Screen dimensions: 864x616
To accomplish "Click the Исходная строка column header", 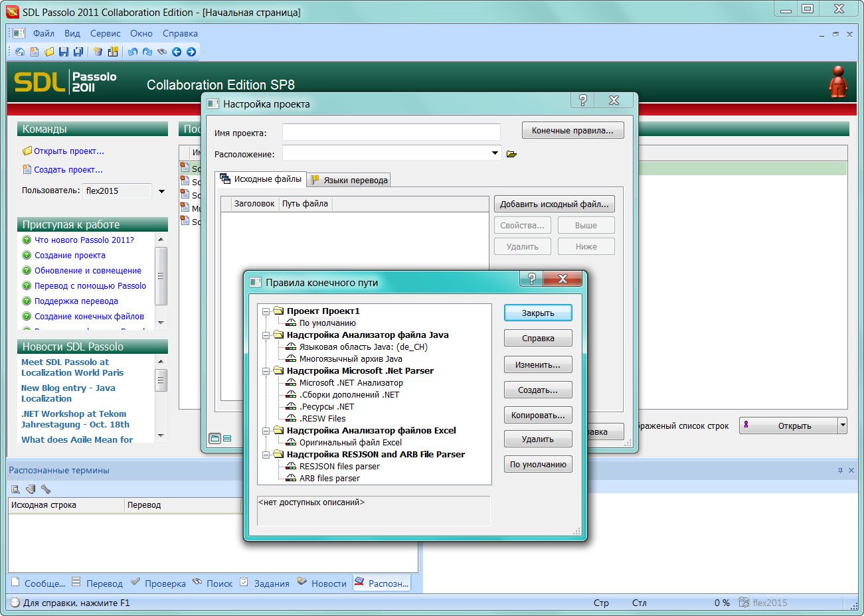I will [66, 505].
